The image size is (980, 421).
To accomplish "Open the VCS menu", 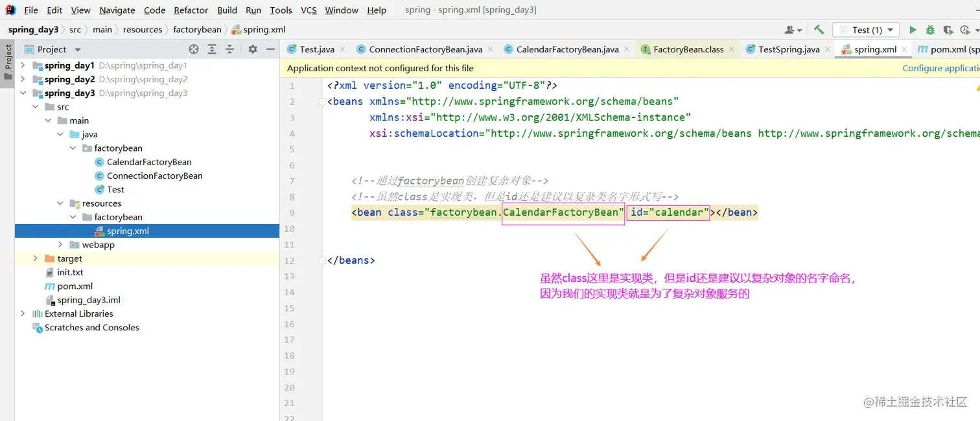I will 309,10.
